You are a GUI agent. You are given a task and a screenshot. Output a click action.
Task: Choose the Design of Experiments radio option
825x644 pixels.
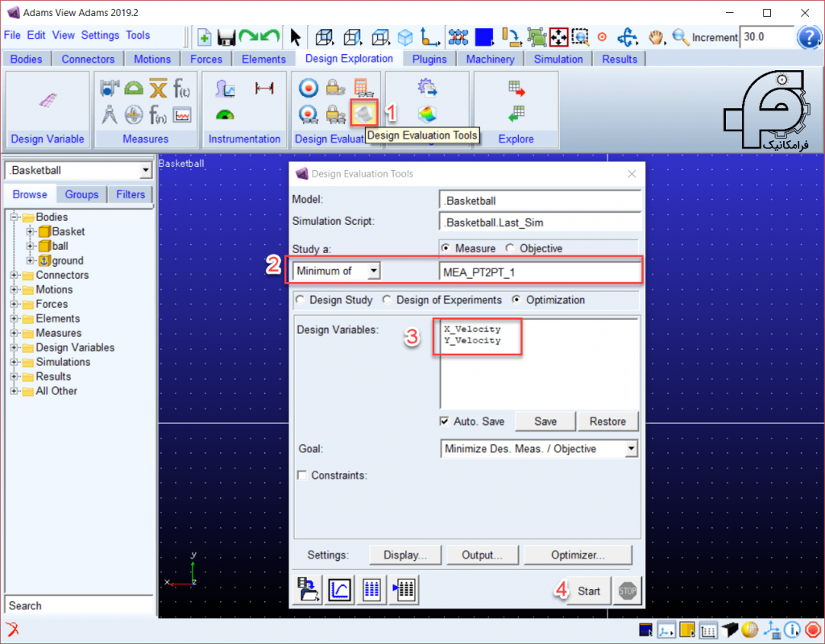pyautogui.click(x=388, y=300)
